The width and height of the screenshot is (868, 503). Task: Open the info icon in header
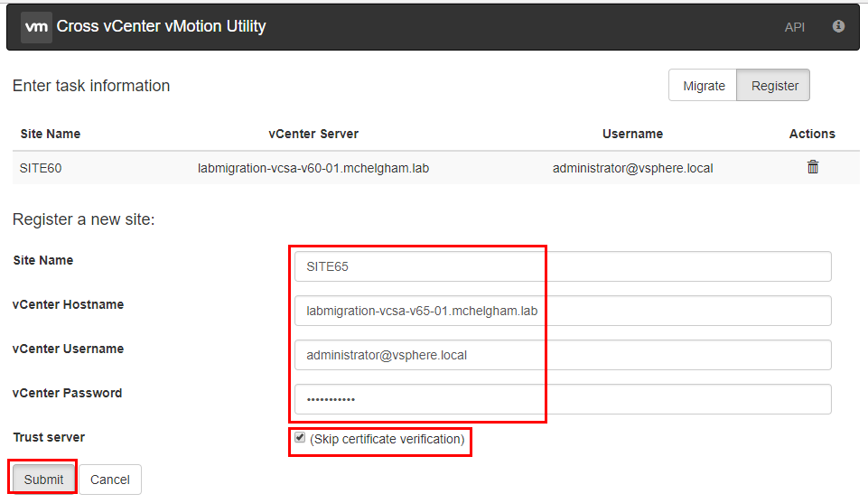coord(838,26)
